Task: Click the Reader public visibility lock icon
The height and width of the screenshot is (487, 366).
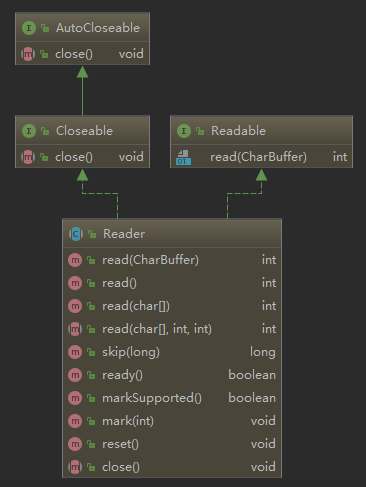Action: 92,234
